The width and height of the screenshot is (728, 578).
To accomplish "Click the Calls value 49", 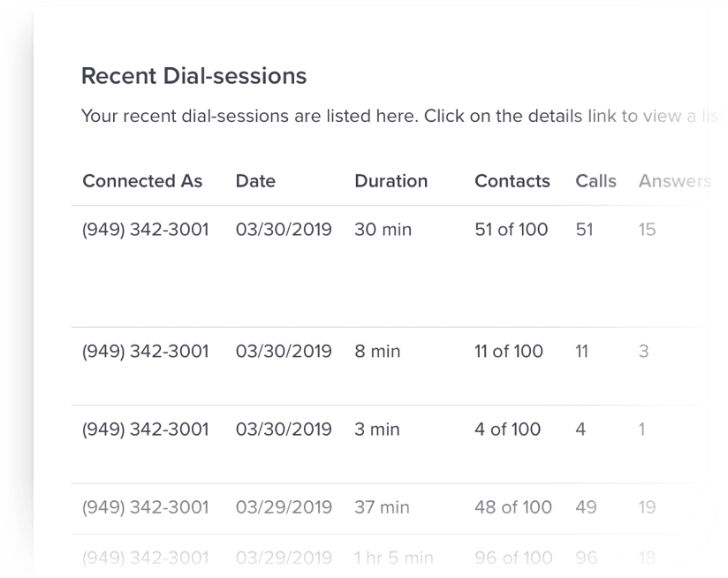I will [586, 507].
